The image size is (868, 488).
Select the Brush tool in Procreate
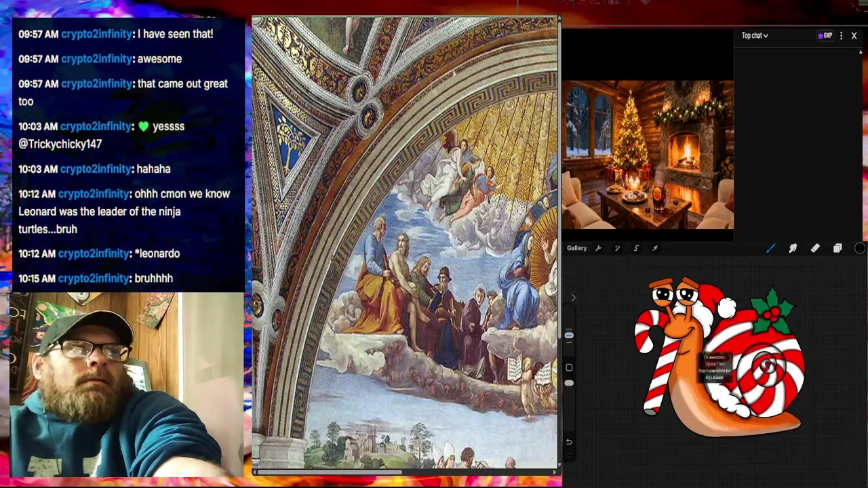(x=771, y=248)
